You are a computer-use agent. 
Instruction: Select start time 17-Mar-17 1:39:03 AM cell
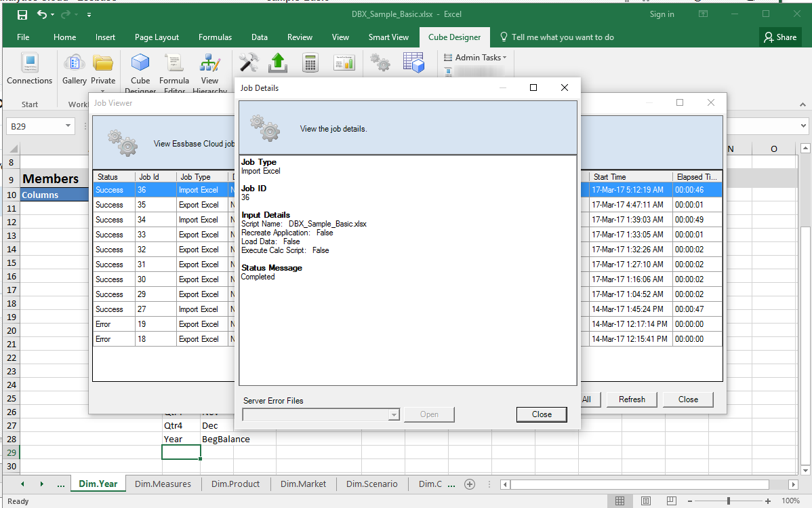point(631,220)
